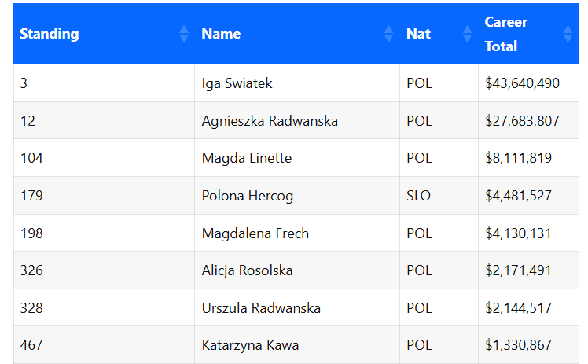The image size is (588, 364).
Task: Click the $43,640,490 career total cell
Action: tap(522, 83)
